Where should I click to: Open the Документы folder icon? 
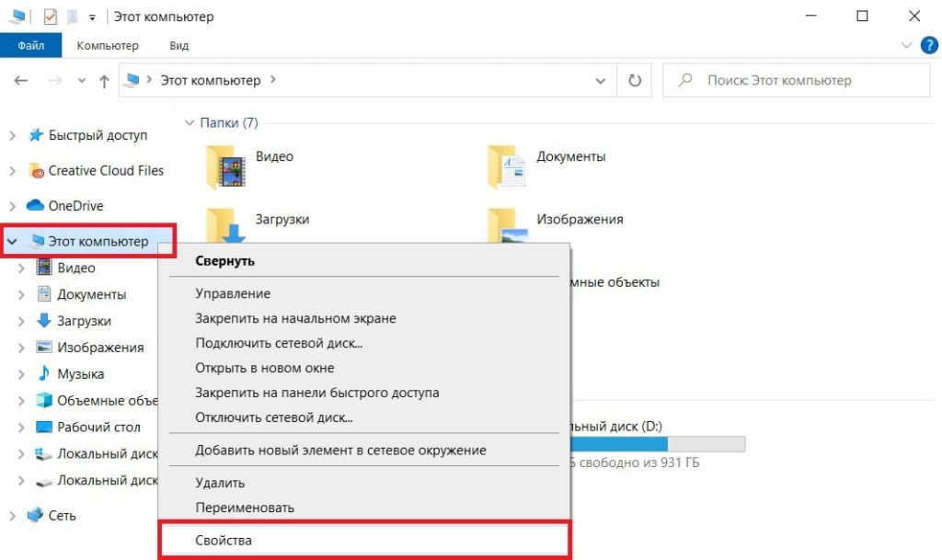506,166
